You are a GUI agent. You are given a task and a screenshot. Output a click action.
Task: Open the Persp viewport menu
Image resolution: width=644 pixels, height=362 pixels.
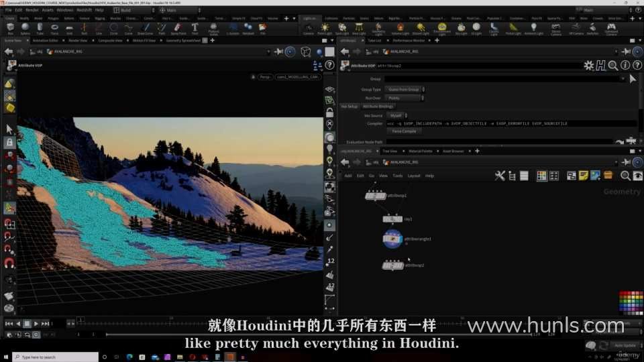click(264, 76)
